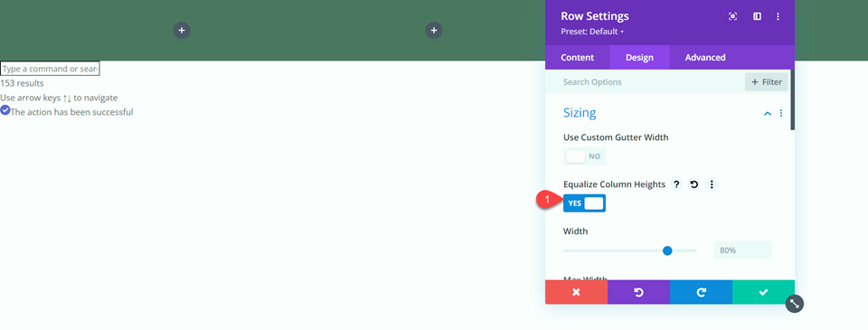Screen dimensions: 868x330
Task: Open Equalize Column Heights more options
Action: pos(712,184)
